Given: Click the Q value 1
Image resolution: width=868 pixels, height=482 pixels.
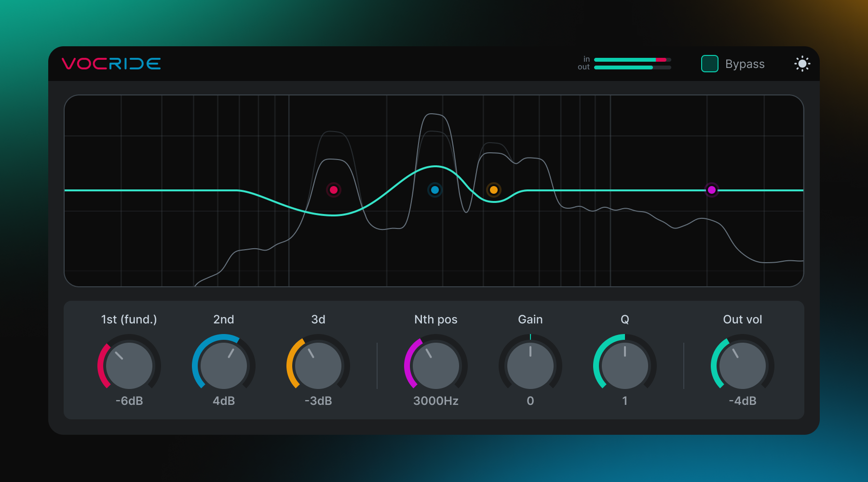Looking at the screenshot, I should [x=625, y=401].
